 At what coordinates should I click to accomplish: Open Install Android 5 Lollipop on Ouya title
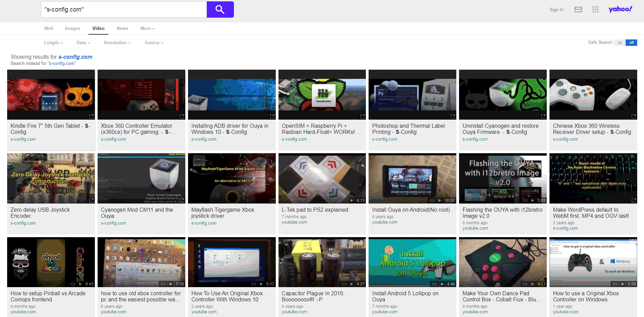405,296
